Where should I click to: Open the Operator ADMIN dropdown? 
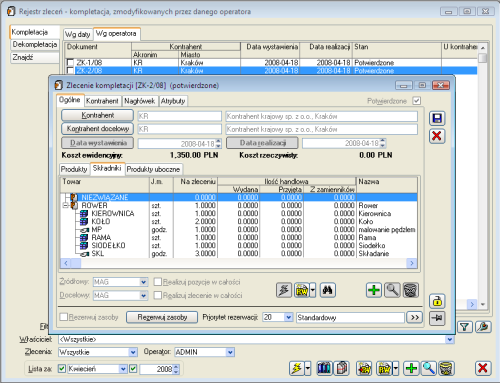pos(230,352)
